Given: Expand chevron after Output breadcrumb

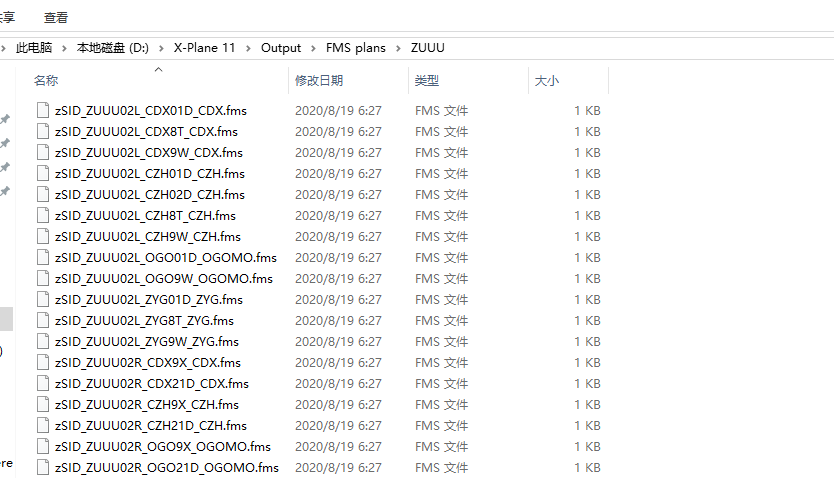Looking at the screenshot, I should tap(313, 48).
